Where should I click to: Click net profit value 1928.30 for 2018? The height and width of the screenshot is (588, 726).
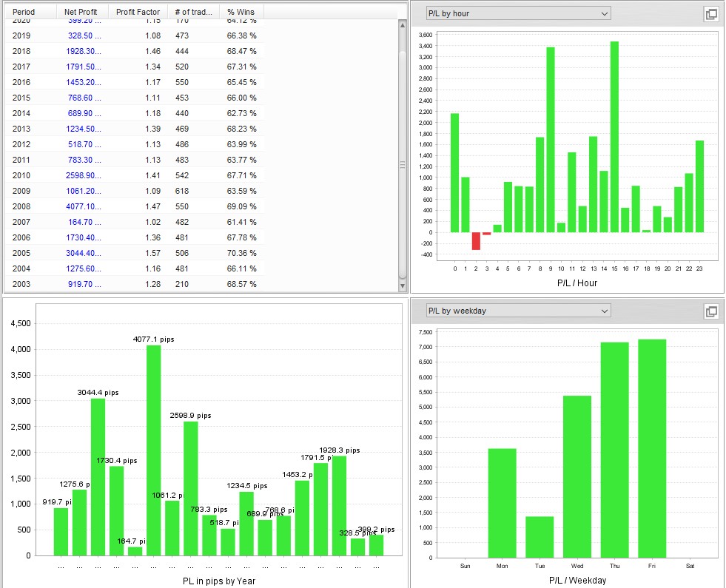point(84,51)
